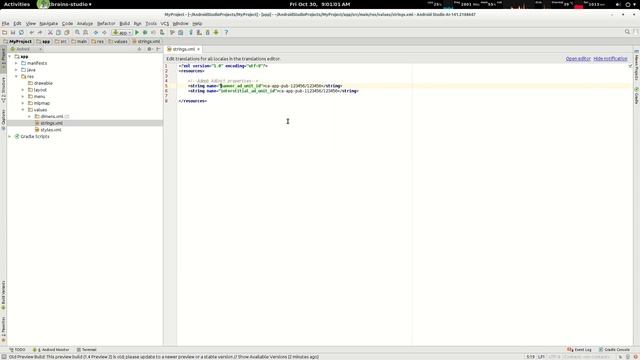Click the Scroll from source icon in project pane
The height and width of the screenshot is (360, 640).
[139, 49]
